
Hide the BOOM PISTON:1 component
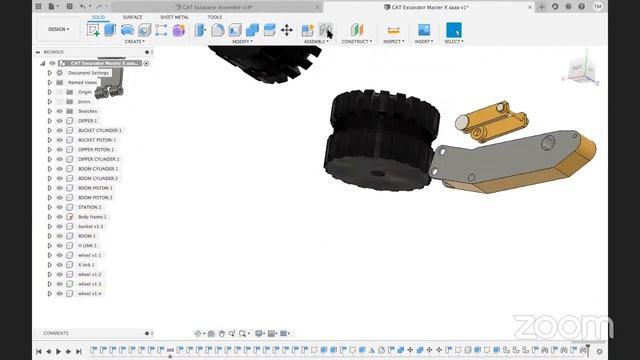coord(60,188)
